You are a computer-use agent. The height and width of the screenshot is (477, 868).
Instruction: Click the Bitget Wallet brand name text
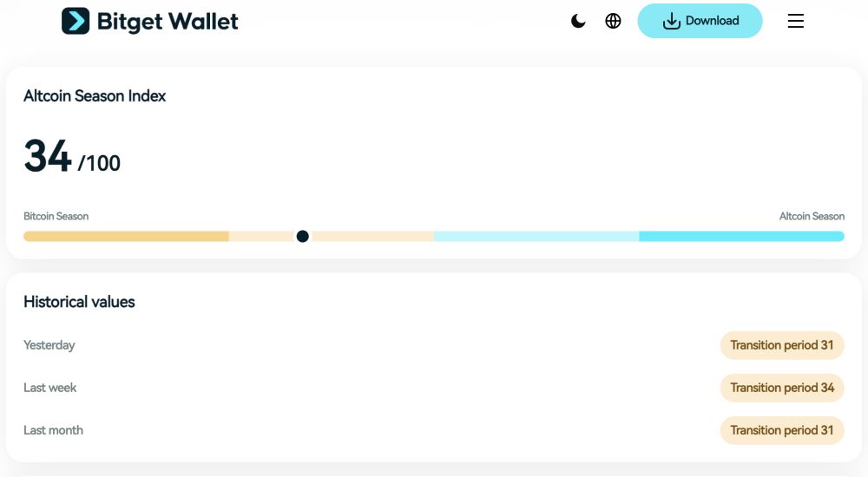tap(168, 21)
